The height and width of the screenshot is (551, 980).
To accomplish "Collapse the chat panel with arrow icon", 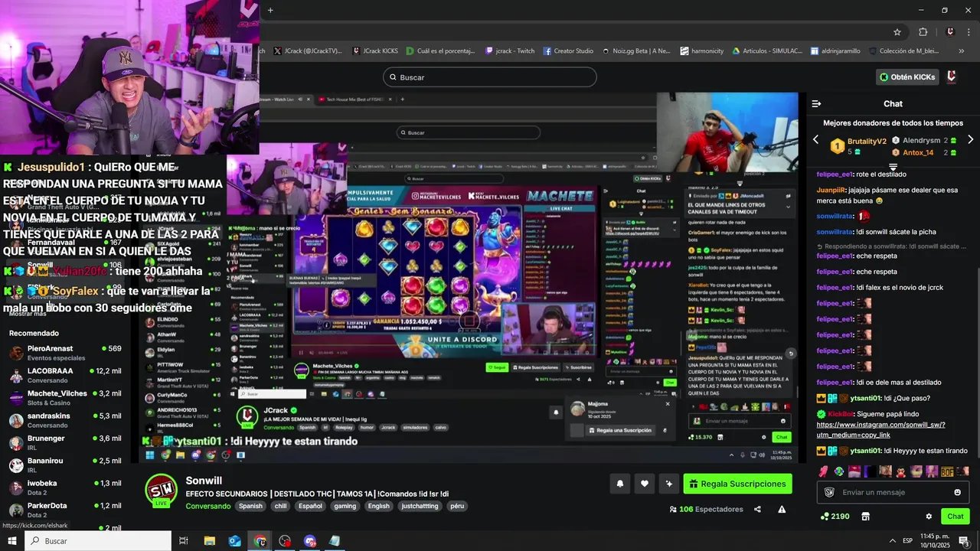I will 816,103.
